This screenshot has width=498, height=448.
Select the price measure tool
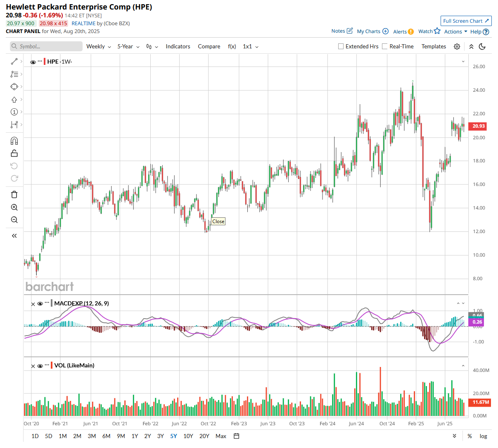click(14, 124)
